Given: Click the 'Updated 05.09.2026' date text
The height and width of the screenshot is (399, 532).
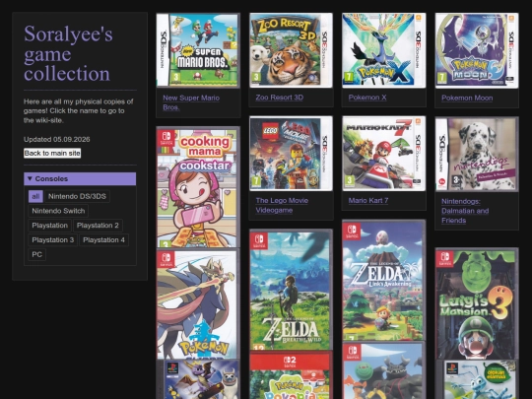Looking at the screenshot, I should coord(57,140).
